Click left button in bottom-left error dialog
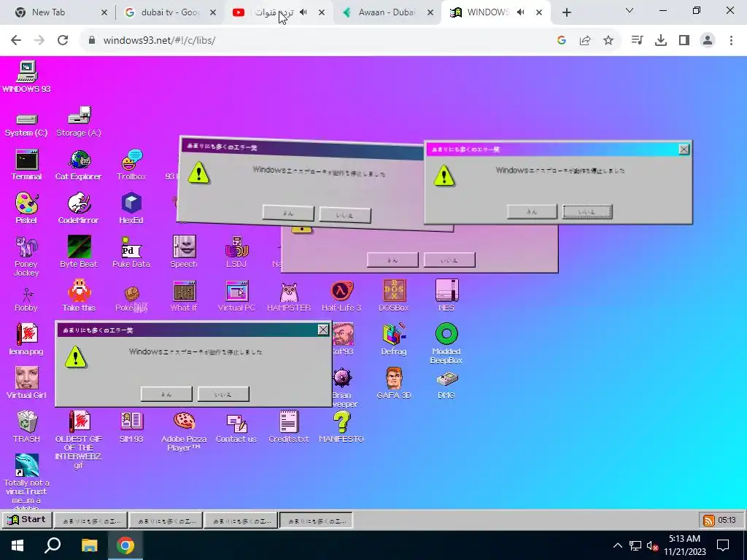747x560 pixels. pos(166,394)
